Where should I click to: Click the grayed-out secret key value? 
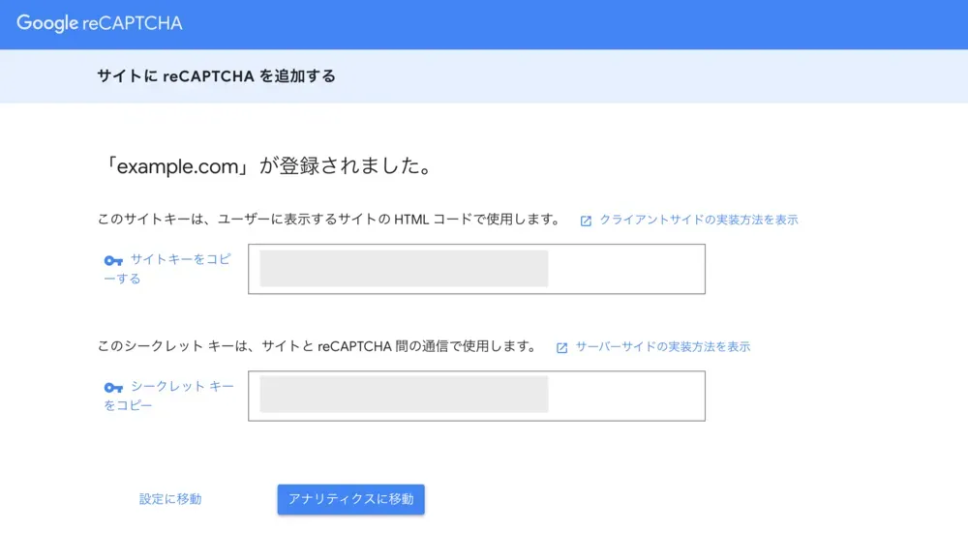coord(404,394)
